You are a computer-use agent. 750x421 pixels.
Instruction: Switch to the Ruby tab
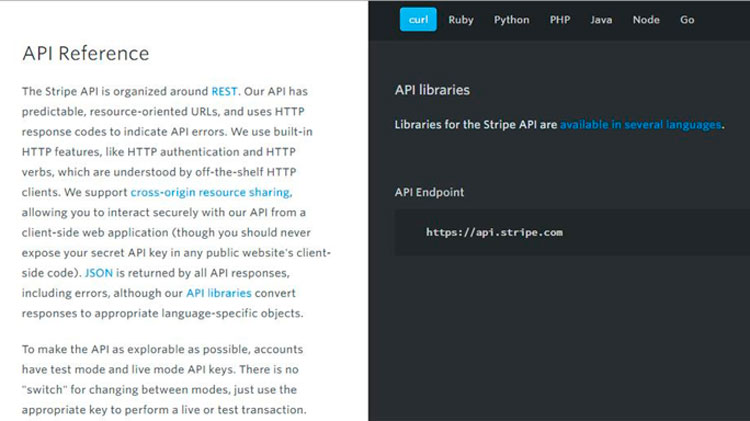pos(461,20)
